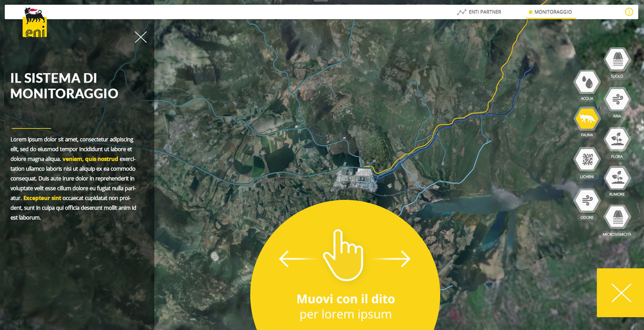This screenshot has width=644, height=330.
Task: Click the left swipe arrow
Action: (x=297, y=259)
